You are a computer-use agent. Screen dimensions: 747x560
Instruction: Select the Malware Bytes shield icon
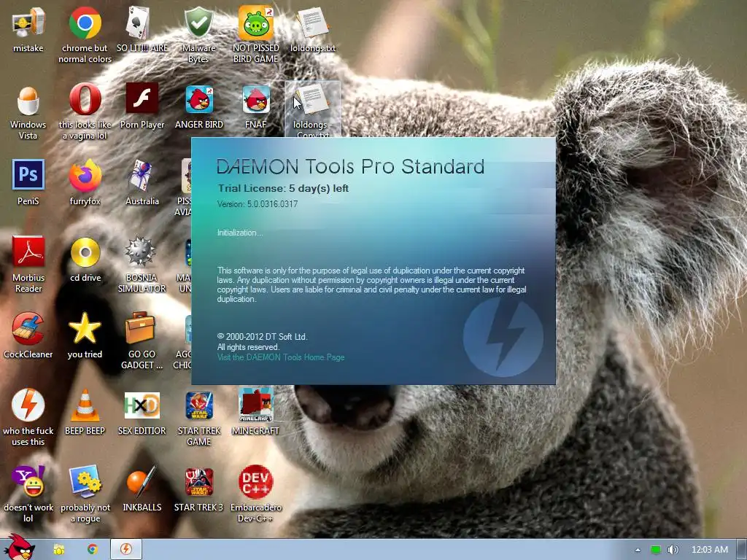coord(198,23)
